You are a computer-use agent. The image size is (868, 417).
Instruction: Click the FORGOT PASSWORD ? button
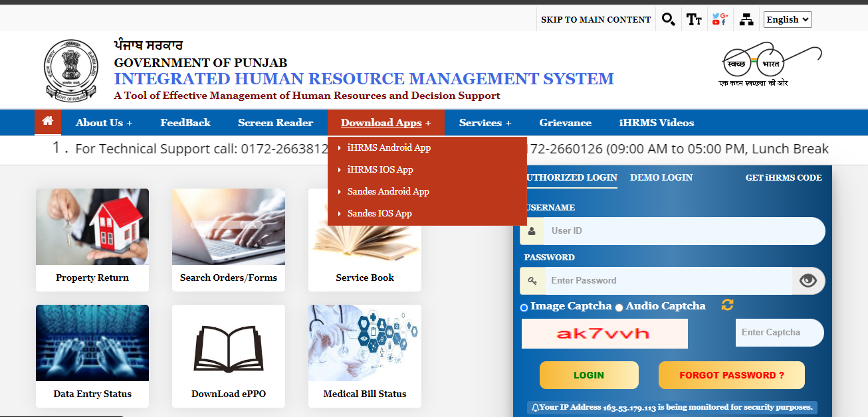732,375
